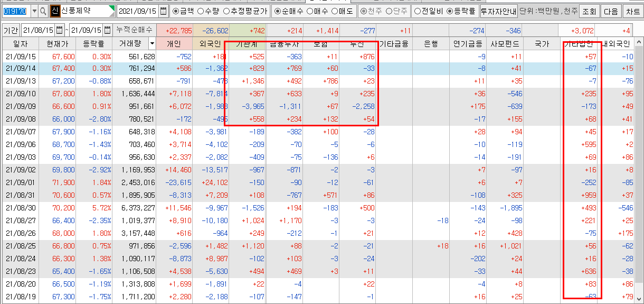Select the 천주 unit radio button
The height and width of the screenshot is (304, 644).
364,11
